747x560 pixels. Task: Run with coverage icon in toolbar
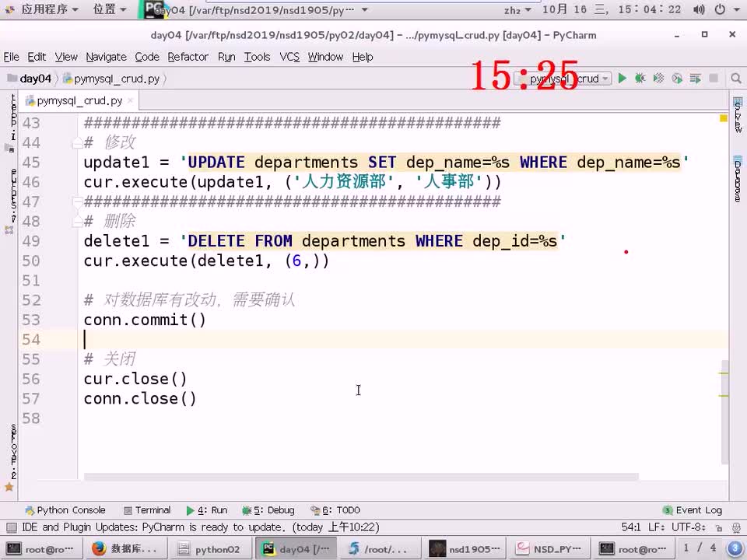pos(658,79)
